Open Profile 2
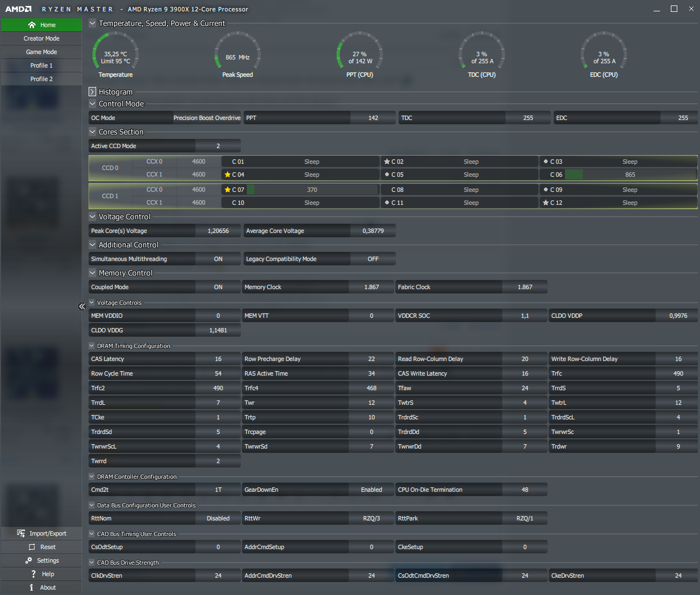The image size is (700, 595). tap(42, 79)
